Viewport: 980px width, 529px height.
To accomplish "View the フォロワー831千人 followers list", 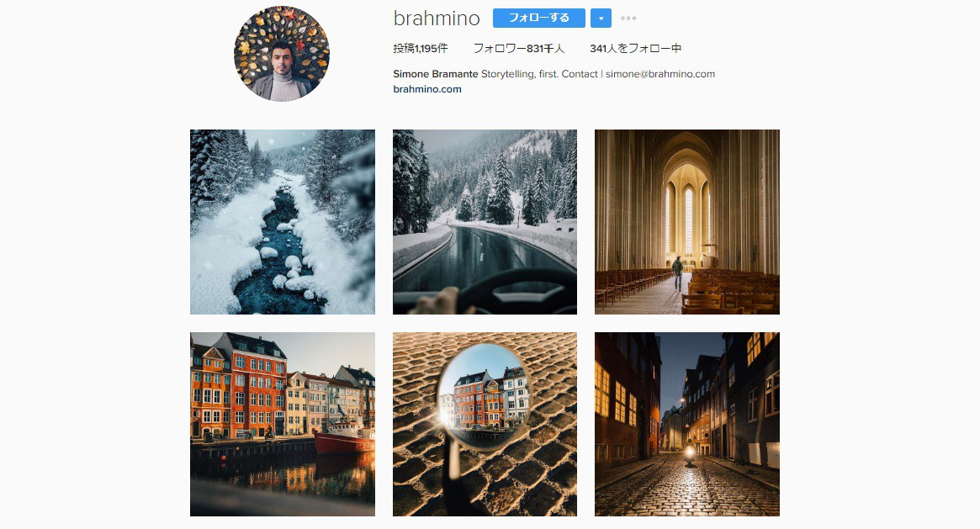I will pyautogui.click(x=518, y=48).
